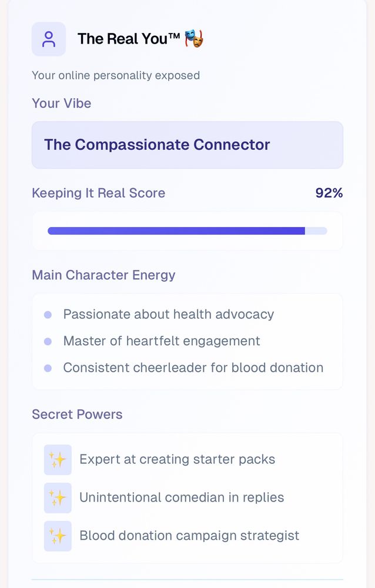Click the bullet dot next to health advocacy
This screenshot has height=588, width=375.
click(48, 315)
